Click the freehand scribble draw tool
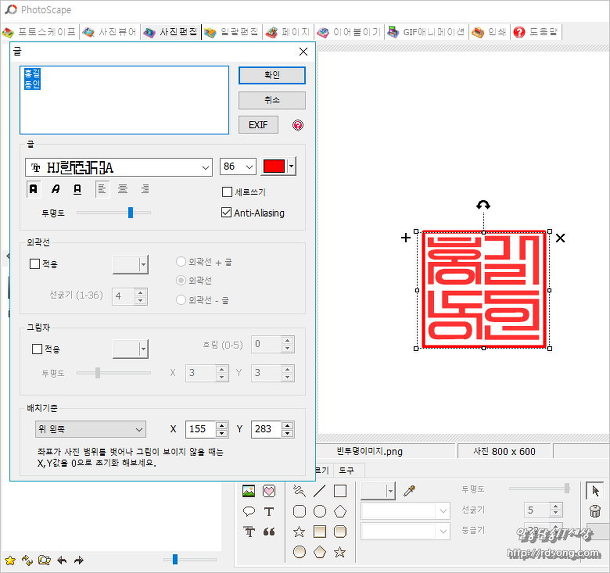 click(x=298, y=491)
